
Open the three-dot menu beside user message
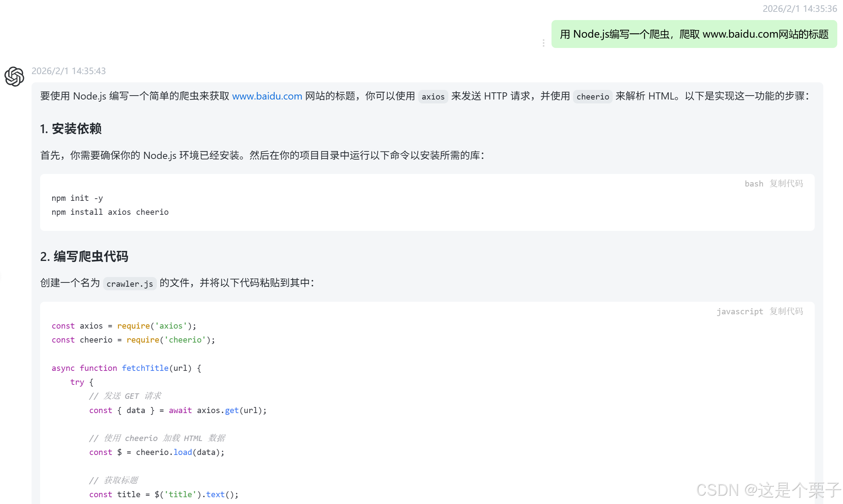coord(543,43)
